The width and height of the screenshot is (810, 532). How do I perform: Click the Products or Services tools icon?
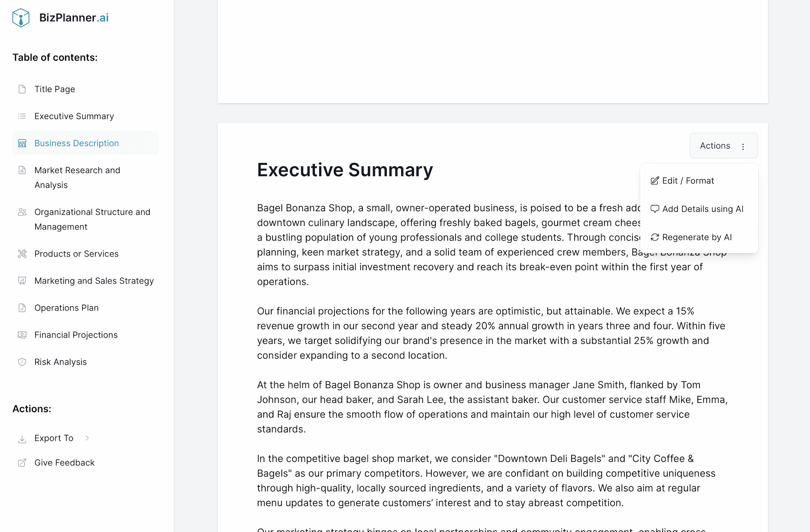[22, 254]
